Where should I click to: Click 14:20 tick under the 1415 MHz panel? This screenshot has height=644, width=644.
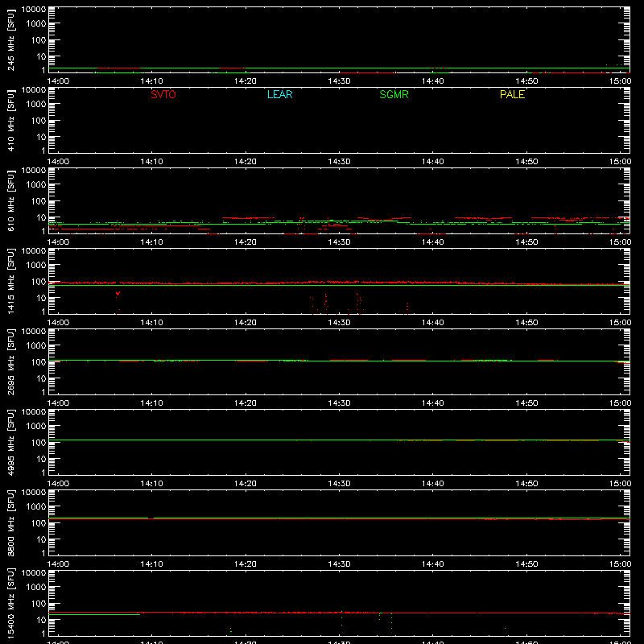click(246, 323)
